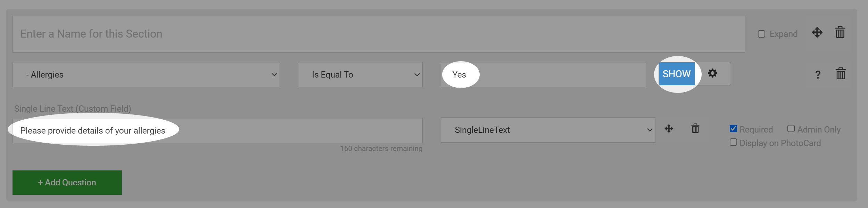Click the move icon beside SingleLineText
This screenshot has width=868, height=208.
click(669, 129)
